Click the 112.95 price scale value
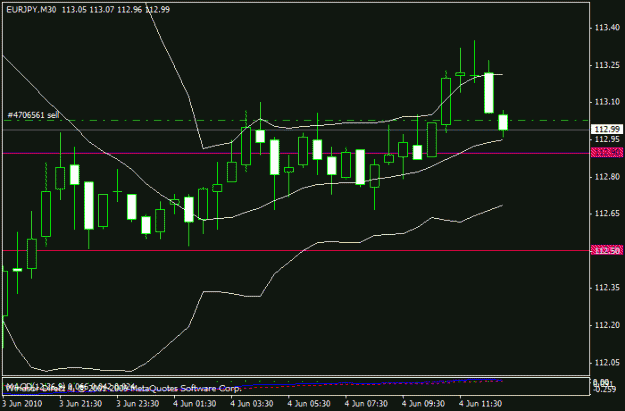Viewport: 625px width, 411px height. [607, 139]
